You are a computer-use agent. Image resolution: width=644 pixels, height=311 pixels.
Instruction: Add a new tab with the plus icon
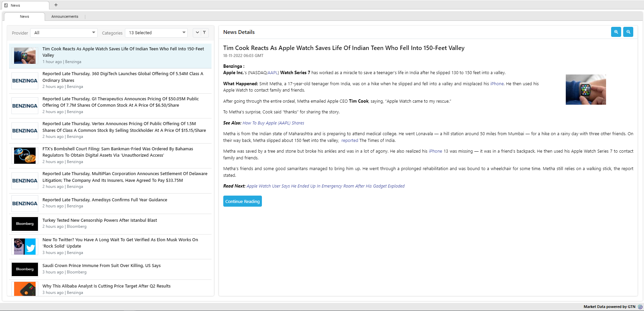click(x=56, y=5)
